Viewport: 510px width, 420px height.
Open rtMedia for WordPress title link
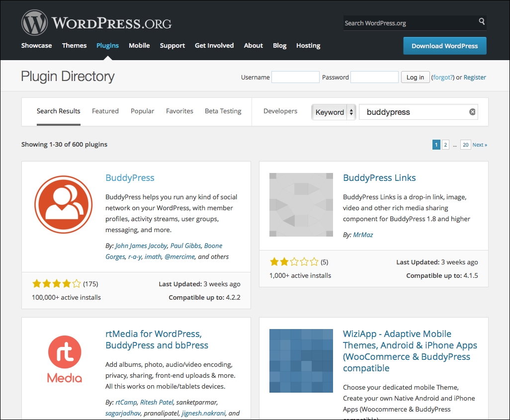pyautogui.click(x=157, y=339)
